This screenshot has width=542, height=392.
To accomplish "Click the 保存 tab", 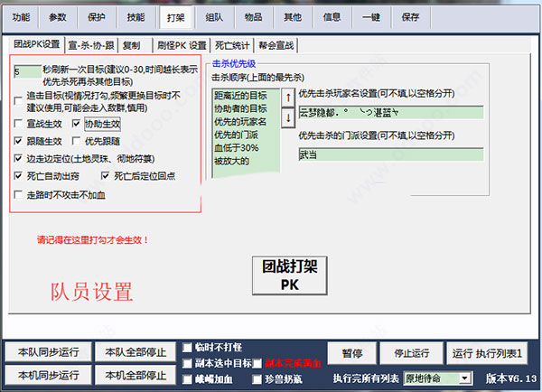I will (x=410, y=17).
